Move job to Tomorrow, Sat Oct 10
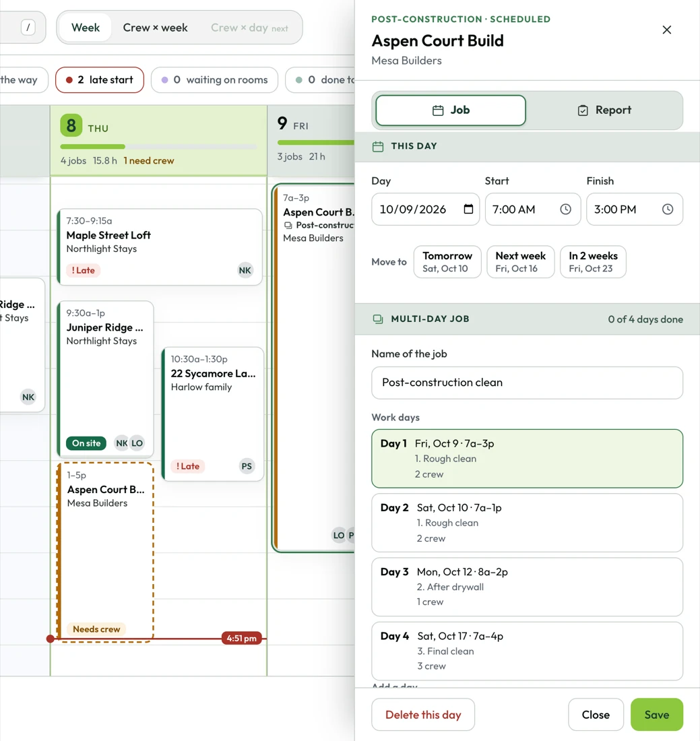This screenshot has height=741, width=700. [447, 262]
